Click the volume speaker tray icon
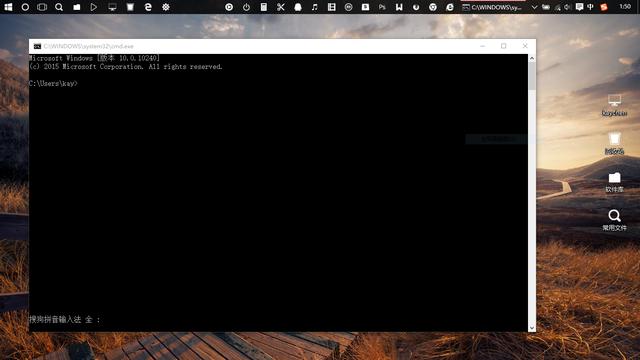The image size is (640, 360). (568, 7)
